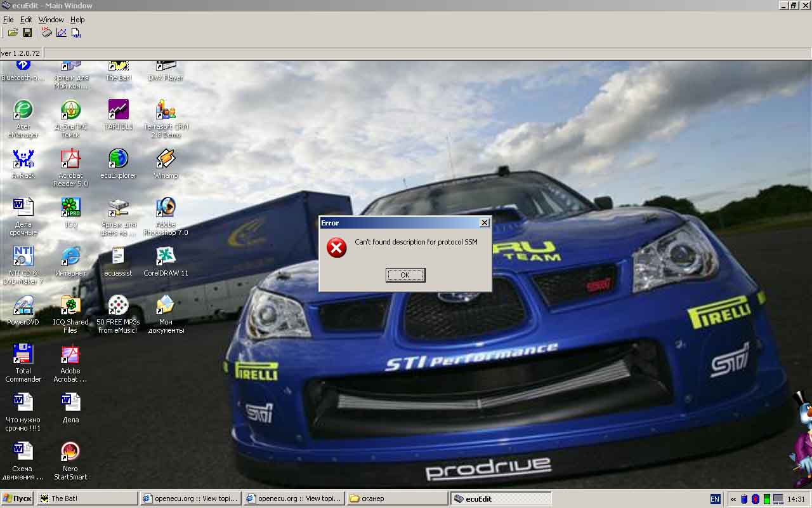
Task: Select the AvRack desktop icon
Action: (23, 164)
